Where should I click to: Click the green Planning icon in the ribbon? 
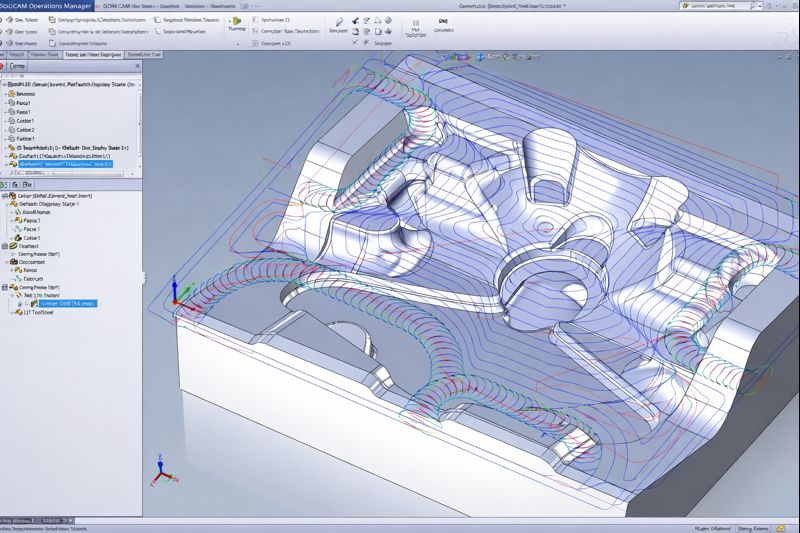[236, 18]
